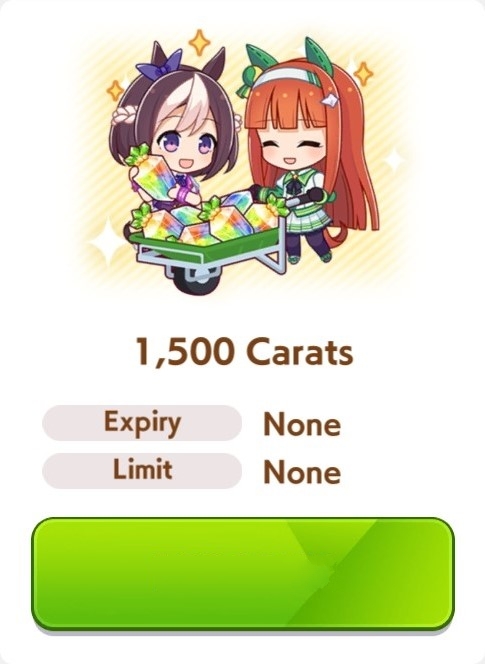This screenshot has height=664, width=485.
Task: Click the Limit label pill
Action: pyautogui.click(x=142, y=470)
